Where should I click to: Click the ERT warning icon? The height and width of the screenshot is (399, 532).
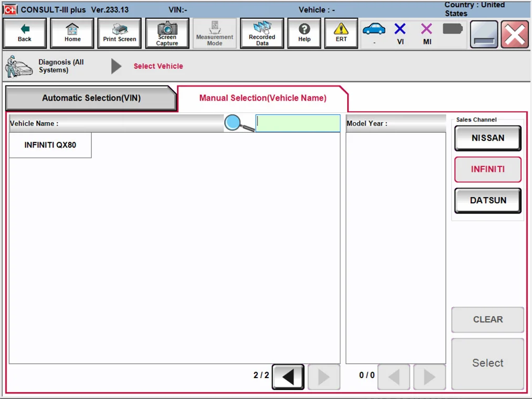341,34
